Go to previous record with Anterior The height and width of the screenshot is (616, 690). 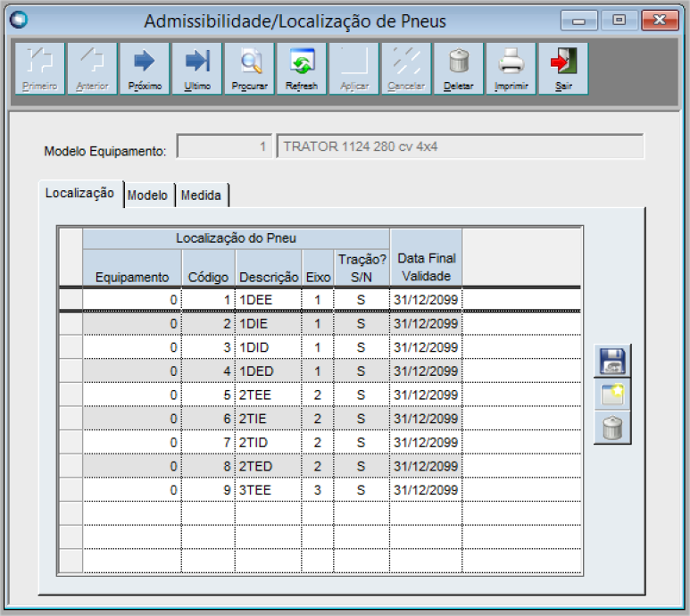tap(93, 69)
